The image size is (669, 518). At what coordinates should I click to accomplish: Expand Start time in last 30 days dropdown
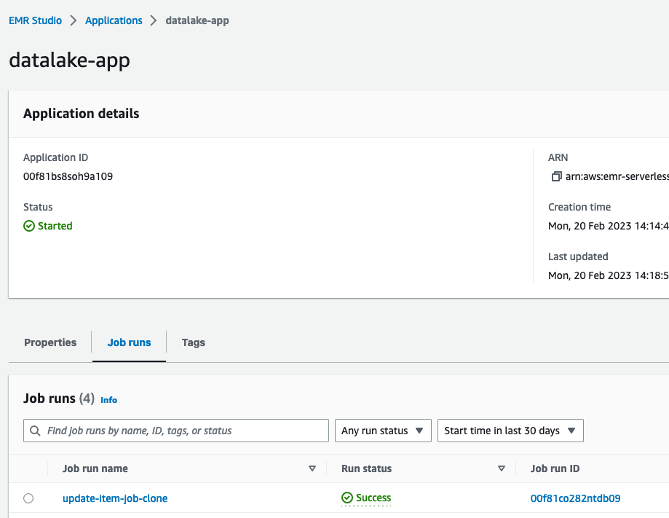click(x=510, y=431)
